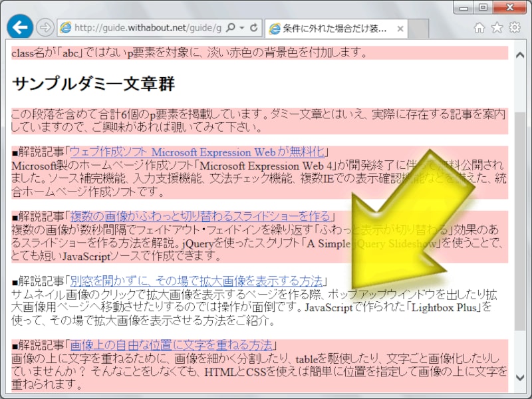Open Favorites star icon
The width and height of the screenshot is (532, 399).
pyautogui.click(x=497, y=28)
